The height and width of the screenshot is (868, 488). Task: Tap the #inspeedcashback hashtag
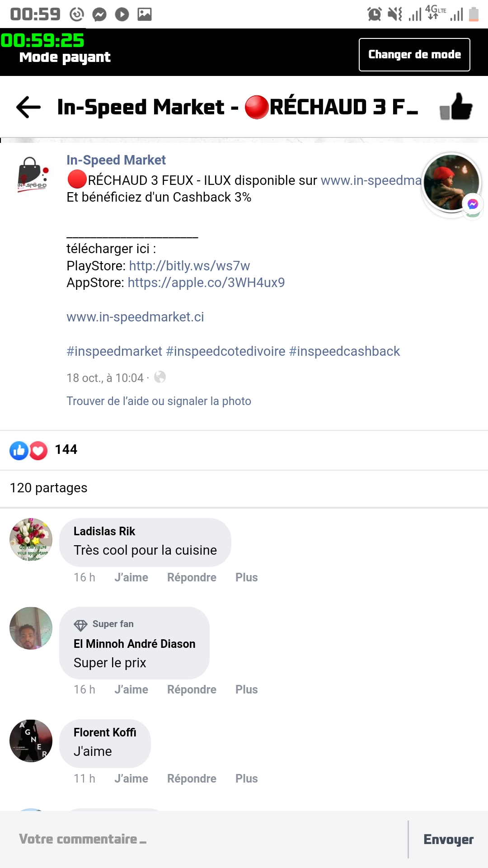click(x=344, y=351)
